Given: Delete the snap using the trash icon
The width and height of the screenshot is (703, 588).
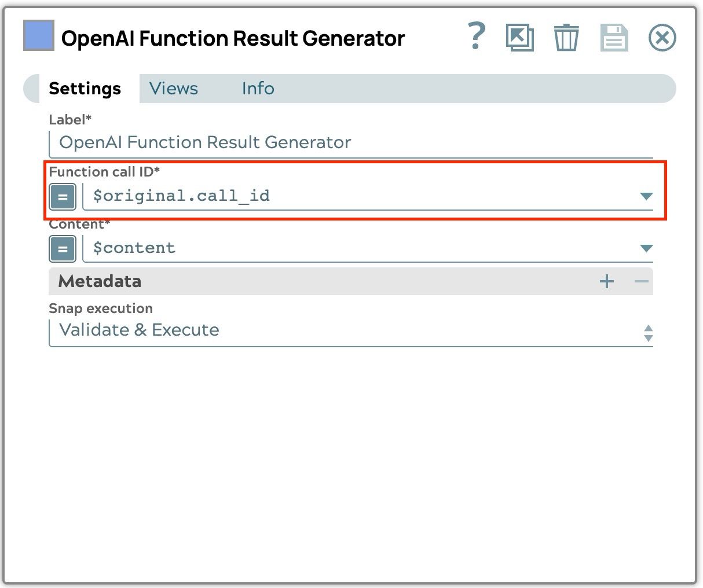Looking at the screenshot, I should 566,38.
